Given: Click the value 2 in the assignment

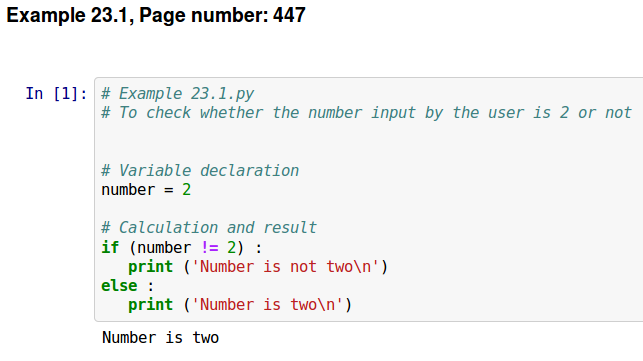Looking at the screenshot, I should point(187,190).
